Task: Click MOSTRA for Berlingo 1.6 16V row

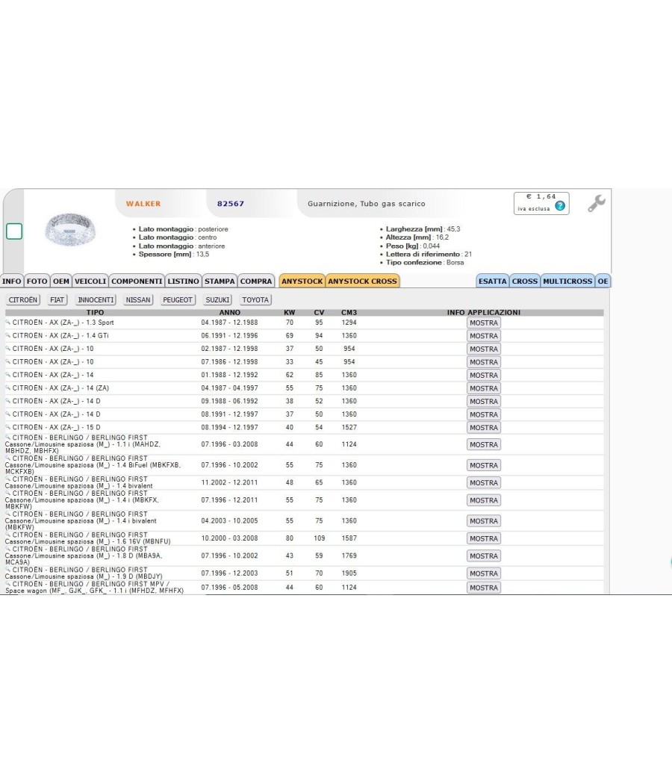Action: coord(484,538)
